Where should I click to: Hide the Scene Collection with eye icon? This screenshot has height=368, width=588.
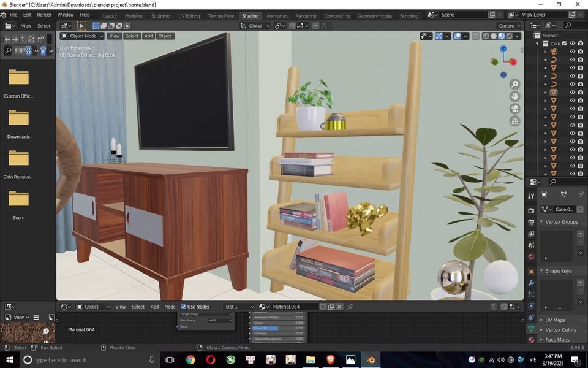tap(573, 44)
